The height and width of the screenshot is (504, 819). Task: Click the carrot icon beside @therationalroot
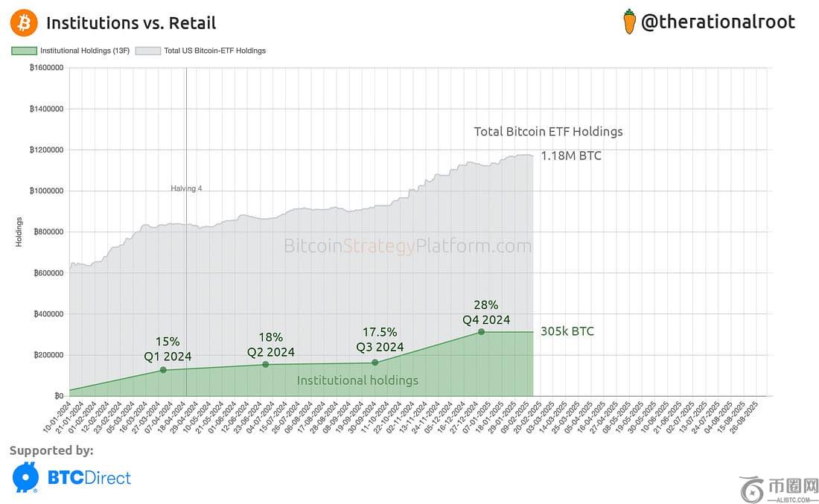point(629,22)
